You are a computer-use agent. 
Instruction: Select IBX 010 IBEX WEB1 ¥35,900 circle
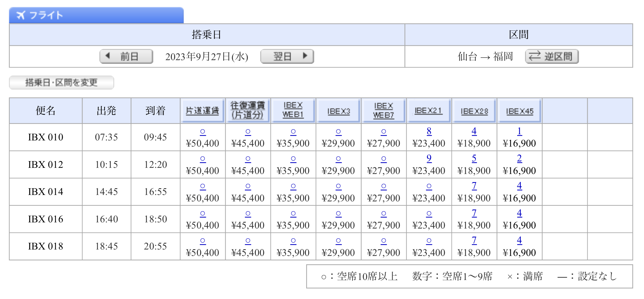[x=293, y=131]
